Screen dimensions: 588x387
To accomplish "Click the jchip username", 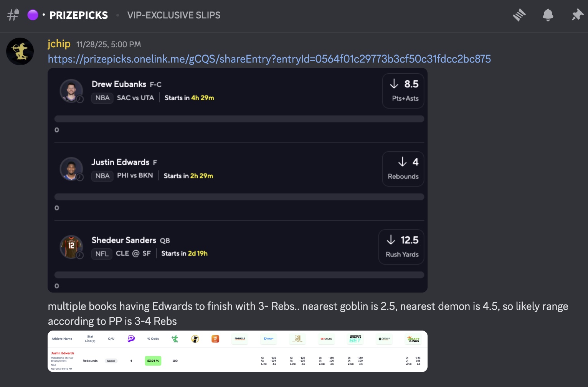I will 59,44.
